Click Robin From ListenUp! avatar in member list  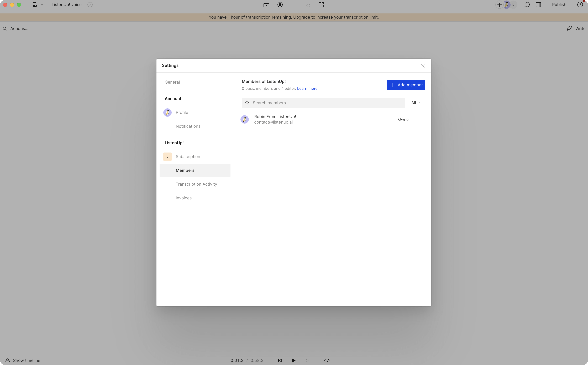(244, 119)
